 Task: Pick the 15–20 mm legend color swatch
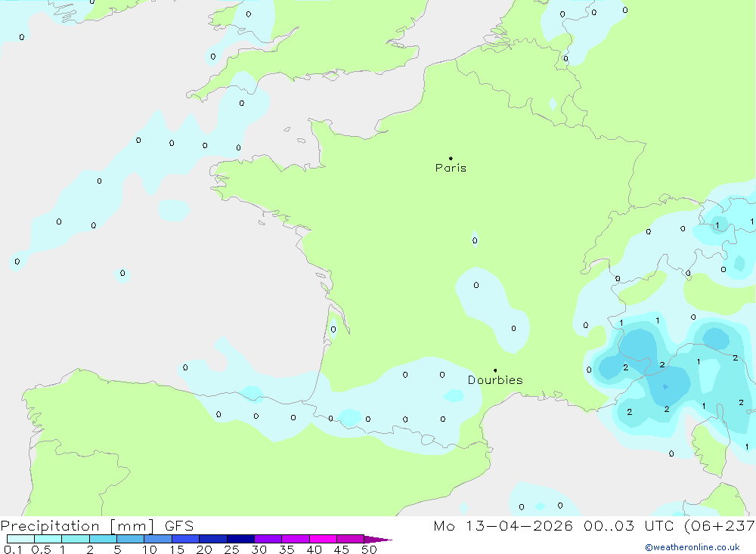point(186,539)
